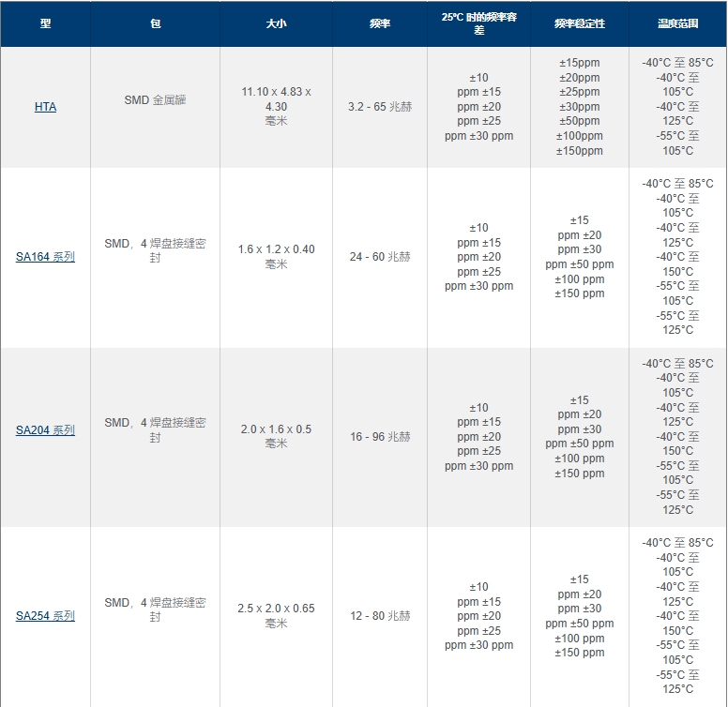Viewport: 728px width, 707px height.
Task: Open the SA254 系列 link
Action: [x=45, y=616]
